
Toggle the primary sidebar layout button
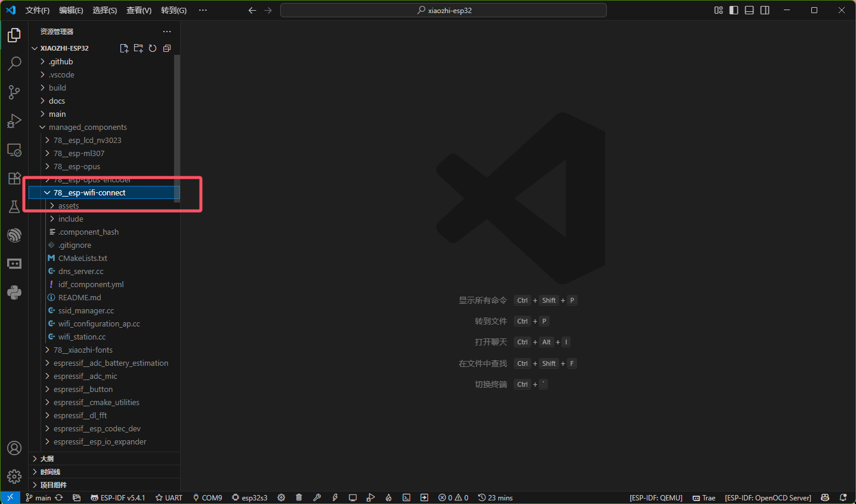point(734,10)
